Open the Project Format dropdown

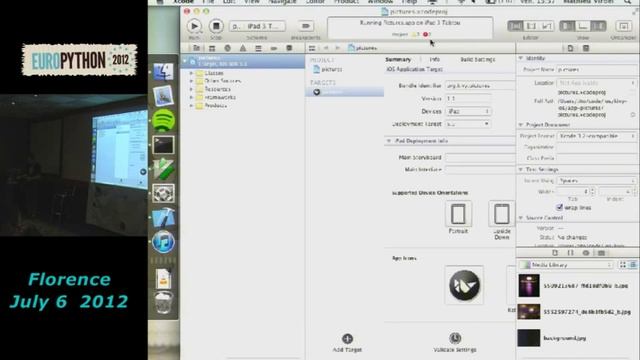coord(596,136)
